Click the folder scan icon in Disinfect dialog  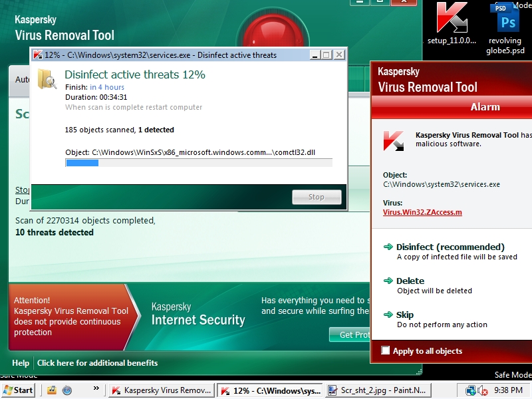[x=47, y=79]
